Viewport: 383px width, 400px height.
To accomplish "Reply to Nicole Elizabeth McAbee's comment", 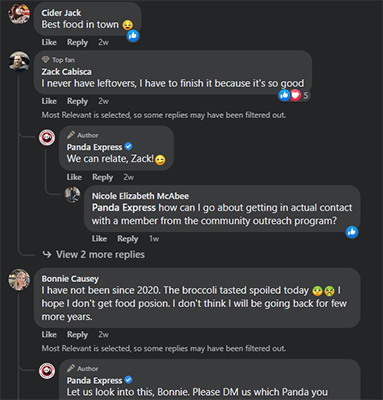I will tap(128, 239).
